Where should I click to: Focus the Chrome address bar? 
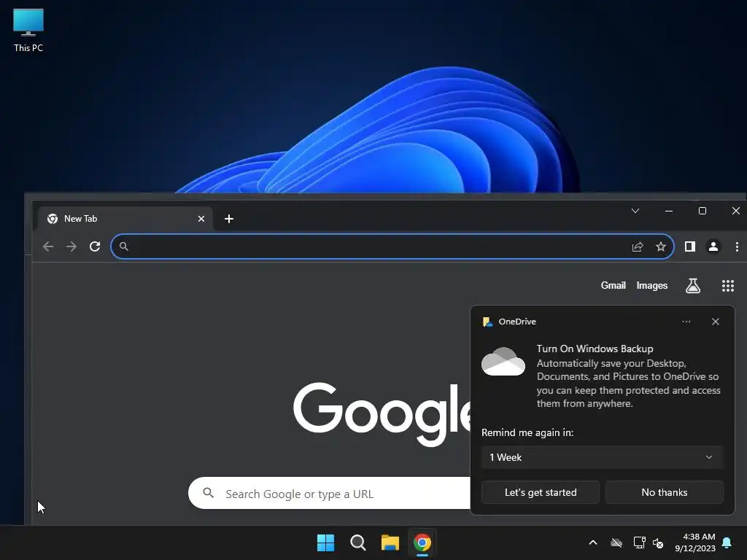tap(392, 246)
